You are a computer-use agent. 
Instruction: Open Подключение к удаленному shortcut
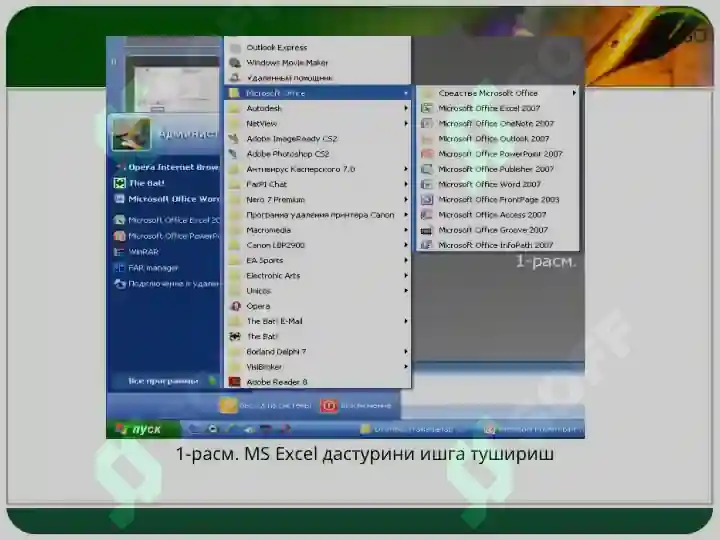tap(166, 284)
